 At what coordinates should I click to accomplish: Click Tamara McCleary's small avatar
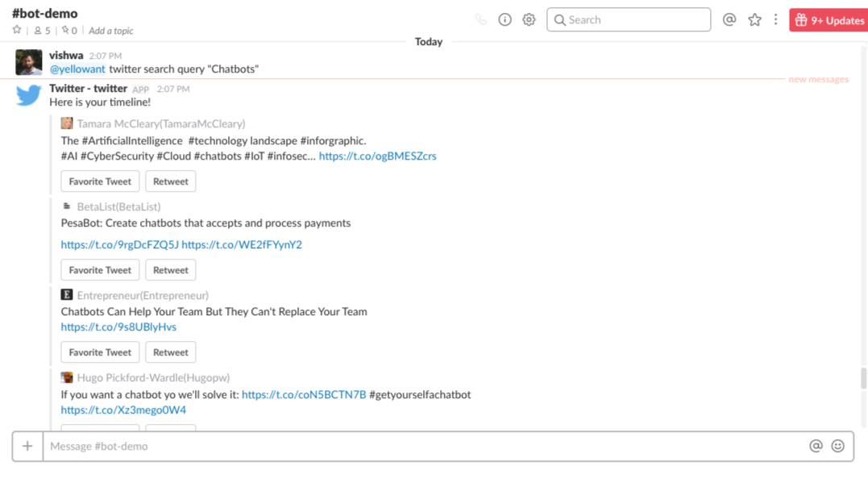[x=67, y=123]
